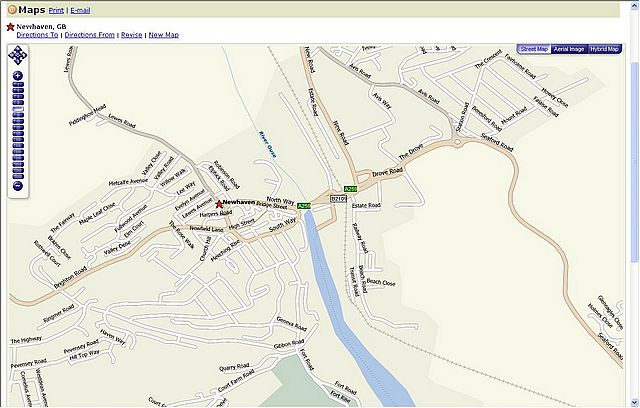This screenshot has height=408, width=640.
Task: Switch to Aerial Image view
Action: [568, 49]
